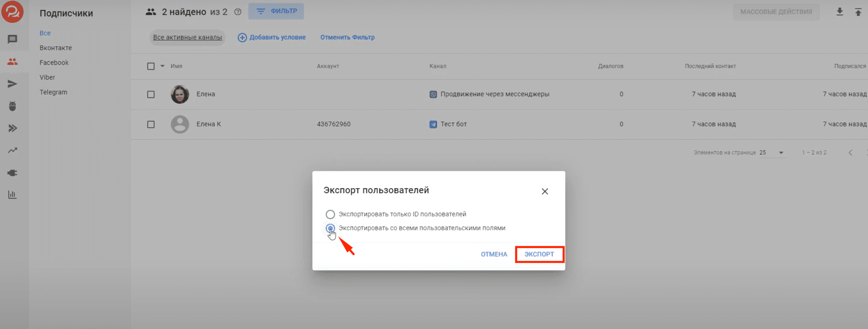Click the plus icon beside Добавить условие
Viewport: 868px width, 329px height.
click(x=242, y=37)
